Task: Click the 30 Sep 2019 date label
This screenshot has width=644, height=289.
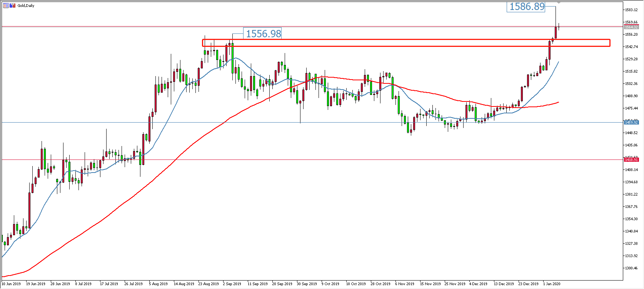Action: [307, 284]
